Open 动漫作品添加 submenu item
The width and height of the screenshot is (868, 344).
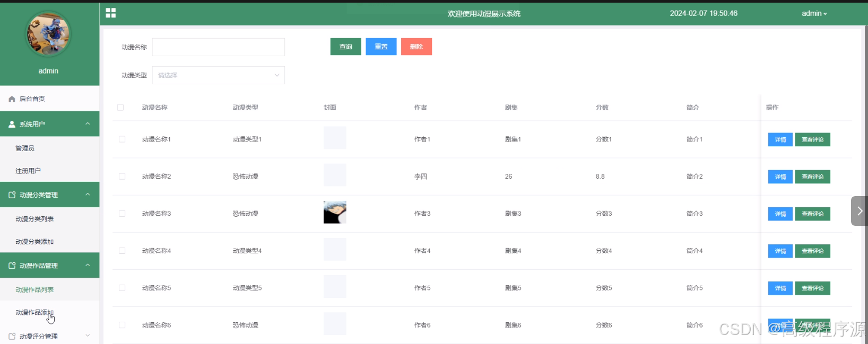(x=50, y=312)
